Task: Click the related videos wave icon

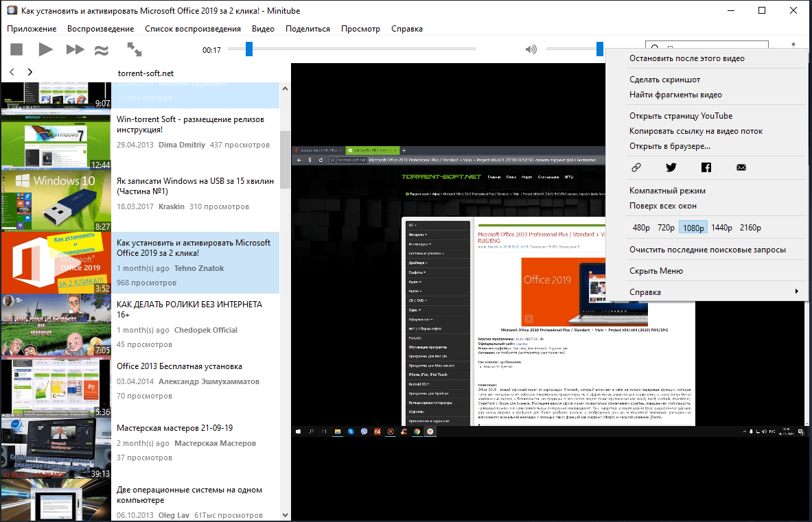Action: point(102,49)
